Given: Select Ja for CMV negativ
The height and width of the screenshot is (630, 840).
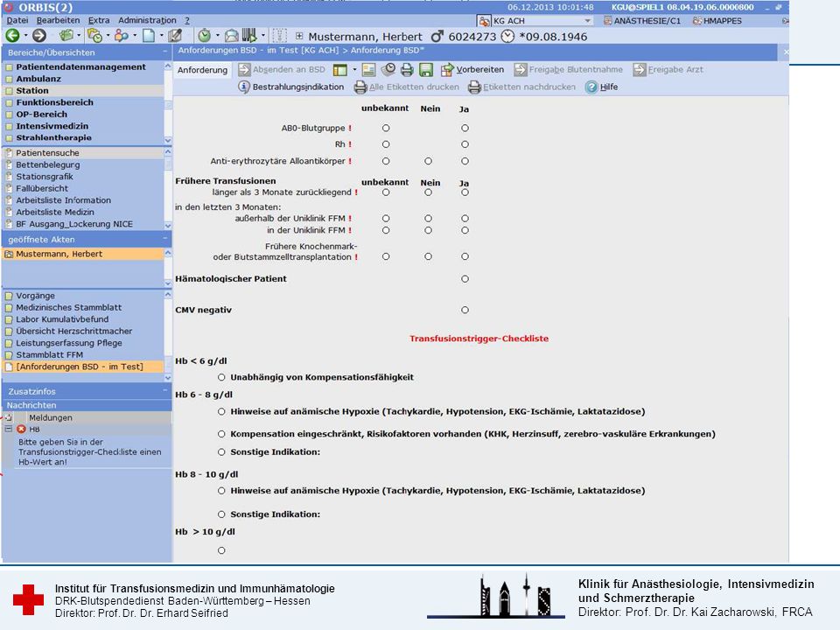Looking at the screenshot, I should click(x=465, y=310).
